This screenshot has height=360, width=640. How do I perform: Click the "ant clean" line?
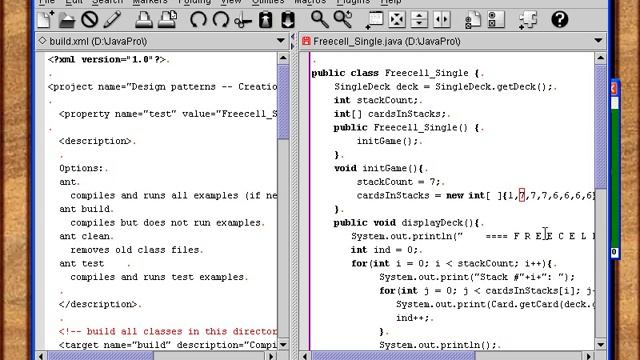point(84,236)
